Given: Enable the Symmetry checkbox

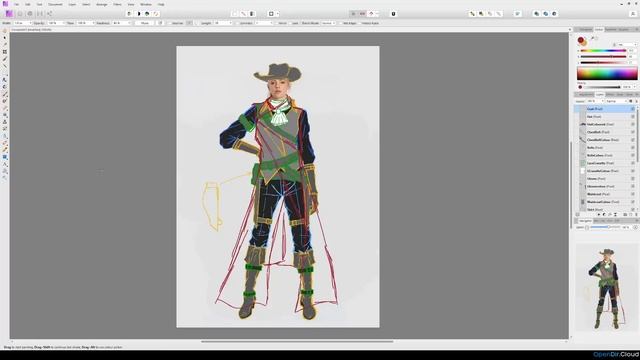Looking at the screenshot, I should (238, 23).
